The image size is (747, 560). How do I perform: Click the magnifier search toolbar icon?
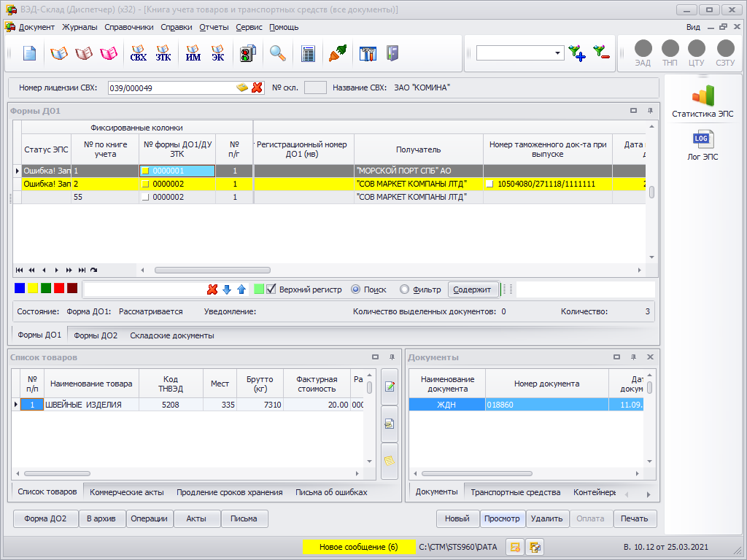pos(278,54)
